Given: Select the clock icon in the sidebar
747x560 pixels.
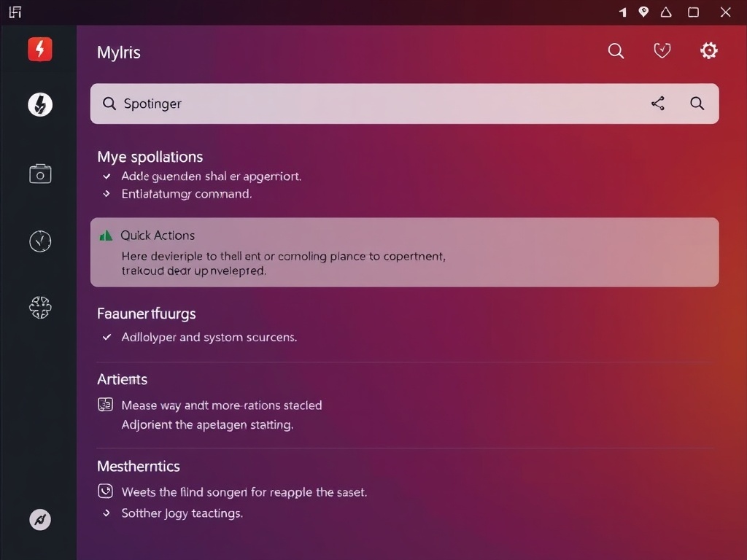Looking at the screenshot, I should point(39,241).
